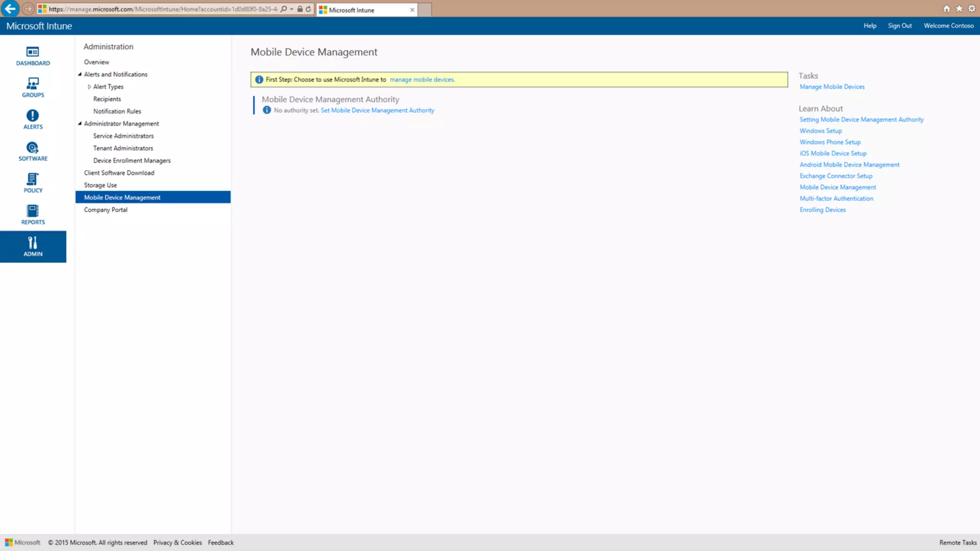Open the Dashboard workspace icon
The width and height of the screenshot is (980, 551).
[33, 55]
